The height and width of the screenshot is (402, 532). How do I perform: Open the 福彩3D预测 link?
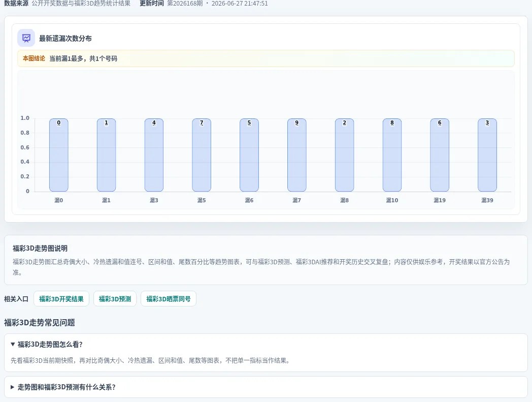(x=115, y=299)
